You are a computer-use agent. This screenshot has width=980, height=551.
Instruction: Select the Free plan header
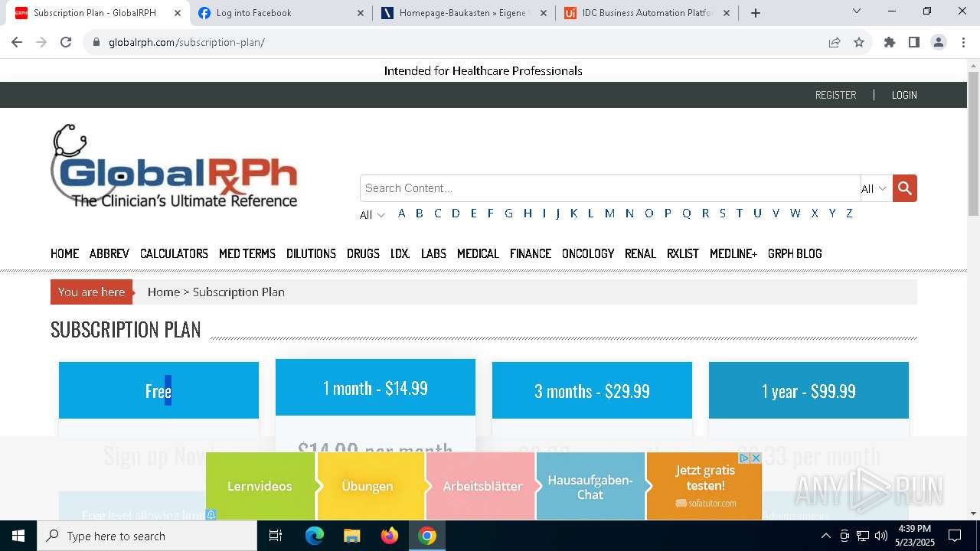[x=158, y=390]
